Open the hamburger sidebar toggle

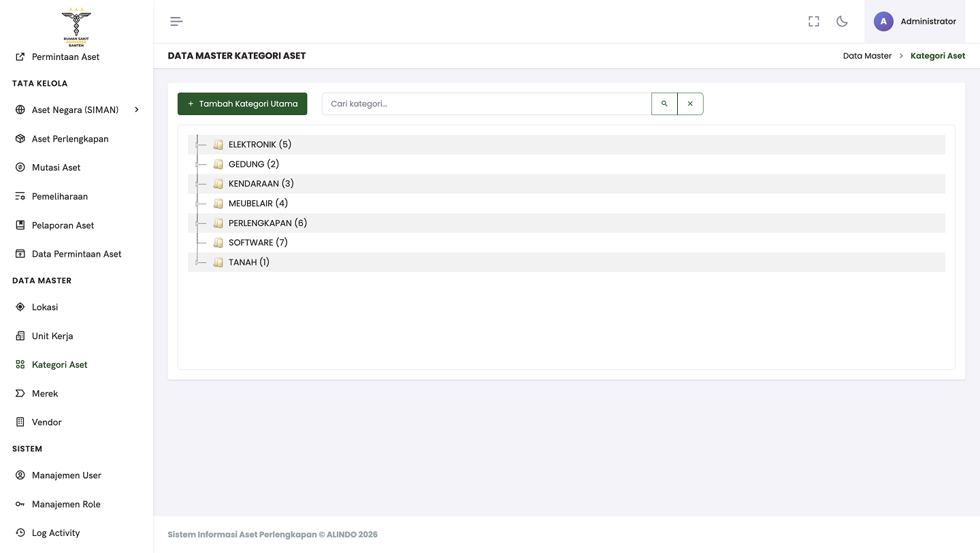[x=176, y=21]
